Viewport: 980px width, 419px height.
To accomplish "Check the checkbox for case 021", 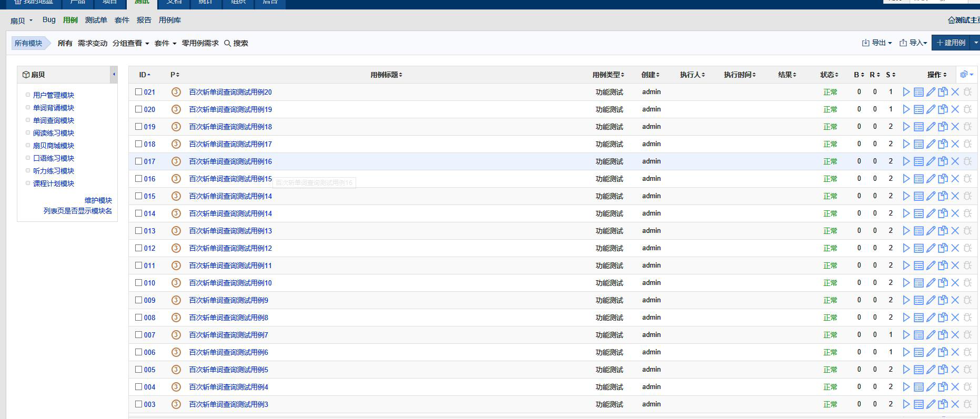I will tap(139, 92).
